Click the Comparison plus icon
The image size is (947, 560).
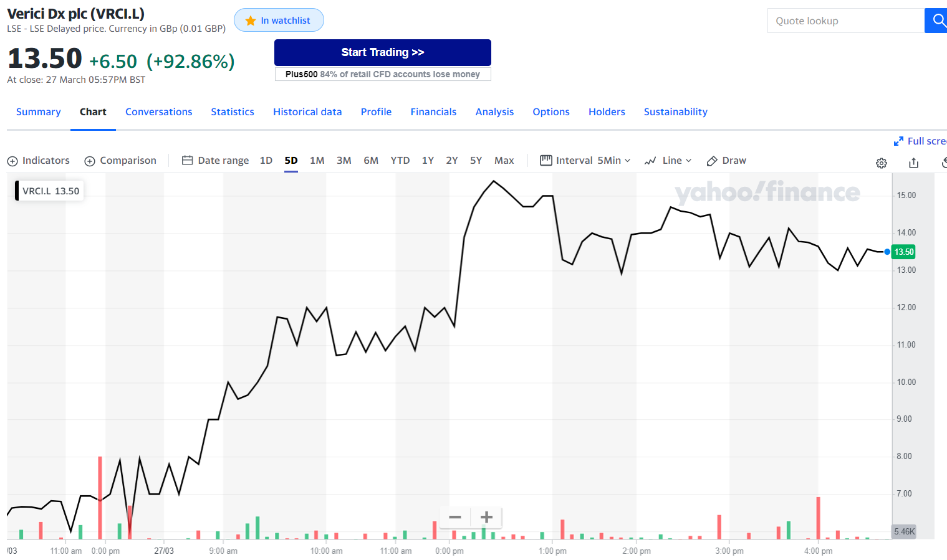90,161
